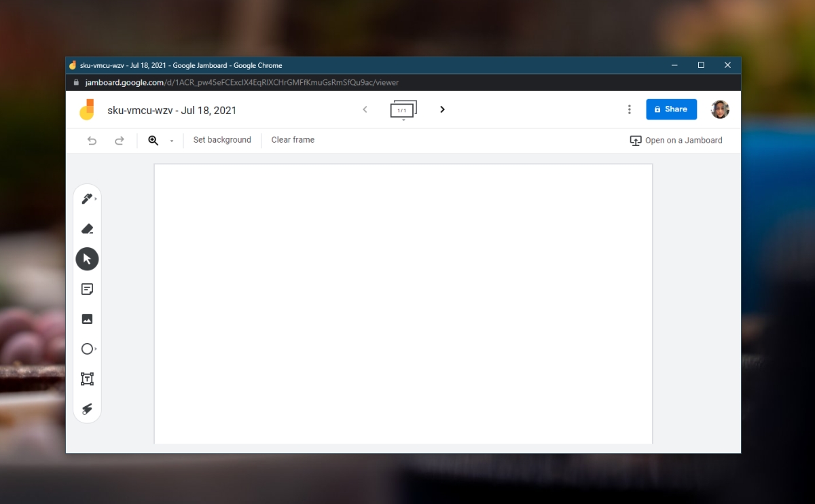This screenshot has width=815, height=504.
Task: Click the Zoom magnifier icon
Action: click(153, 141)
